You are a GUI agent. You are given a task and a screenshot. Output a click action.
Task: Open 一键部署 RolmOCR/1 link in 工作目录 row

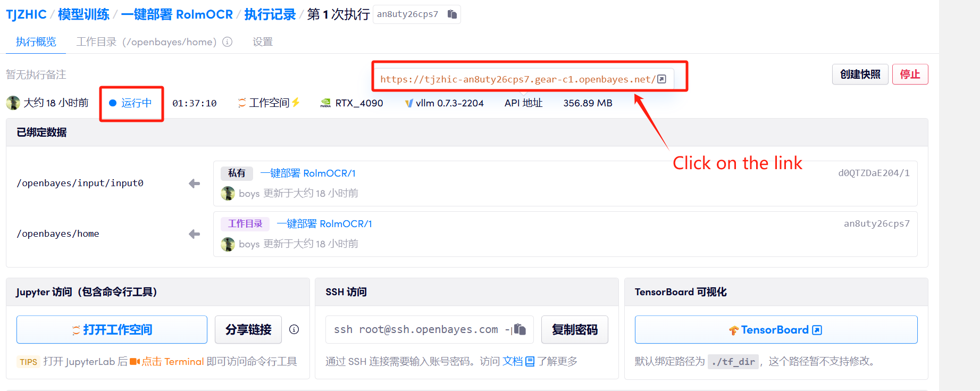tap(324, 224)
